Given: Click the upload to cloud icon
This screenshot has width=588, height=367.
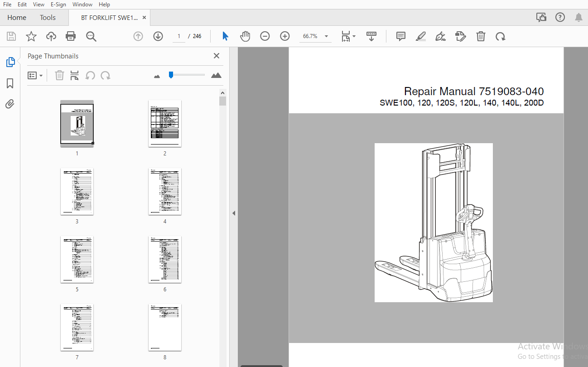Looking at the screenshot, I should coord(51,36).
